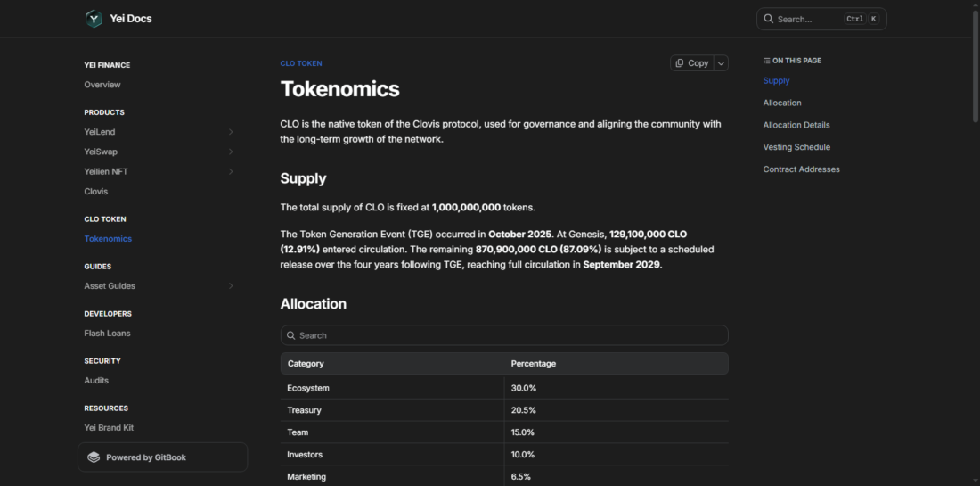The image size is (980, 486).
Task: Click the search magnifier icon in header
Action: pyautogui.click(x=769, y=19)
